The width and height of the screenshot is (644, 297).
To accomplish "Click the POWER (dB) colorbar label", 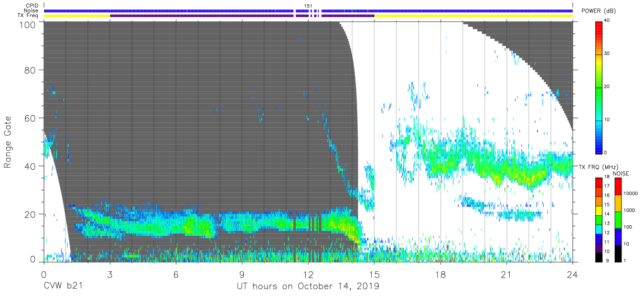I will pos(599,11).
